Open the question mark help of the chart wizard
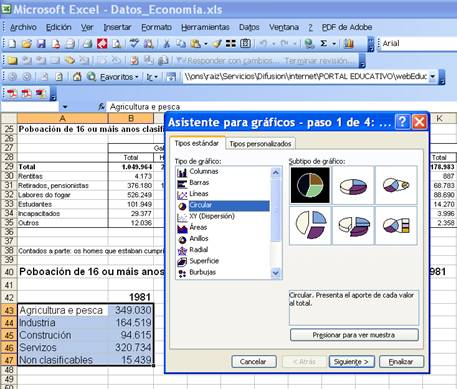Image resolution: width=457 pixels, height=389 pixels. [402, 122]
